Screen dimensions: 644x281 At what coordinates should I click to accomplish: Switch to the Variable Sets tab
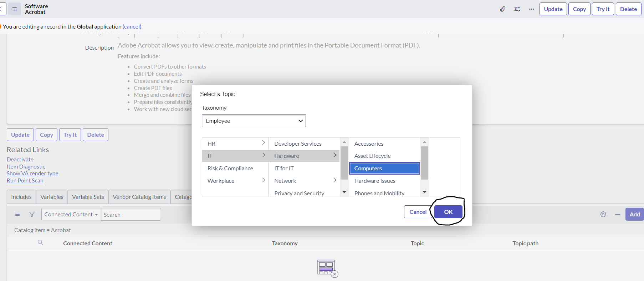point(88,197)
